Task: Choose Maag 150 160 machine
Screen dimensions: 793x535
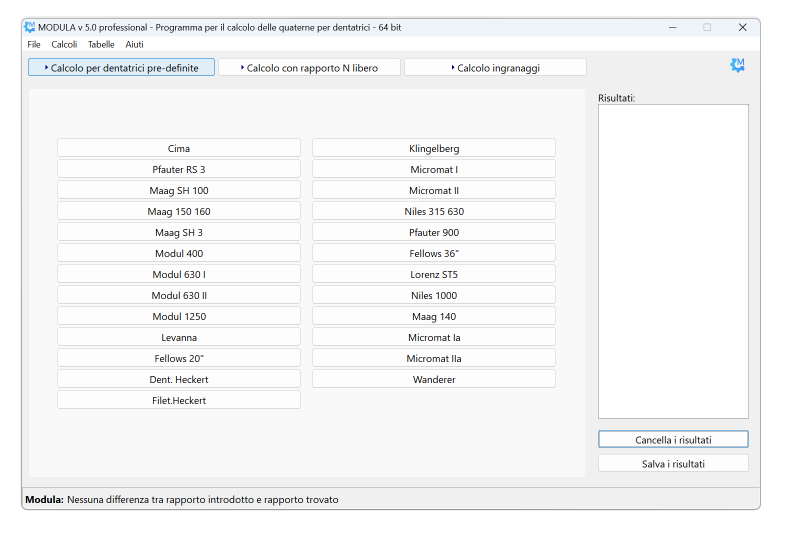Action: pos(179,211)
